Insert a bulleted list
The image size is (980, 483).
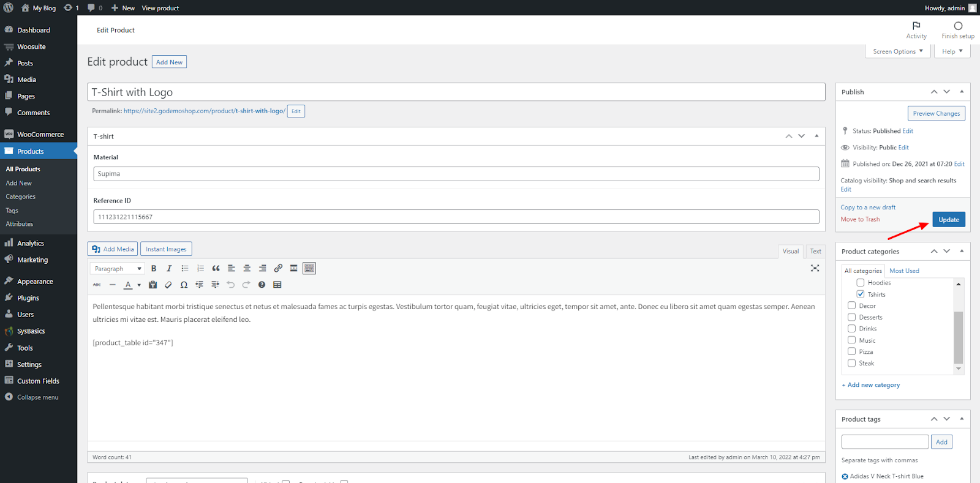point(185,269)
